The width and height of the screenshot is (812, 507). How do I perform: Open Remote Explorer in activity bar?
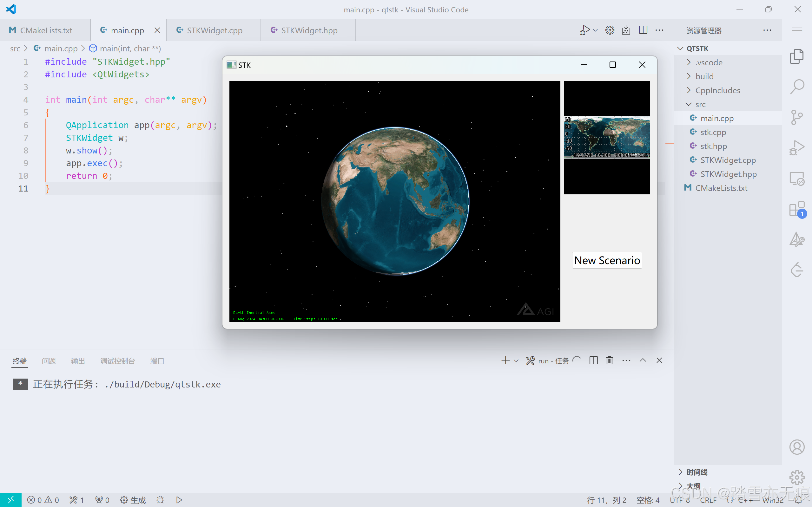coord(796,179)
